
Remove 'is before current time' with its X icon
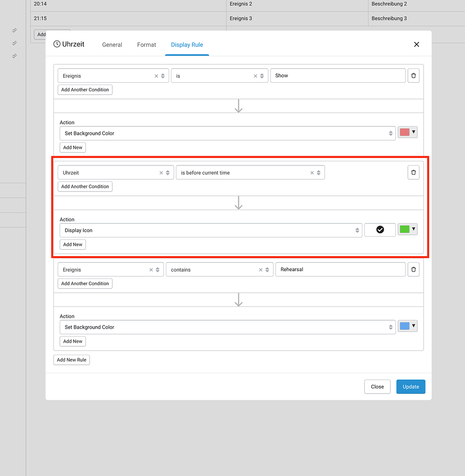pyautogui.click(x=312, y=172)
